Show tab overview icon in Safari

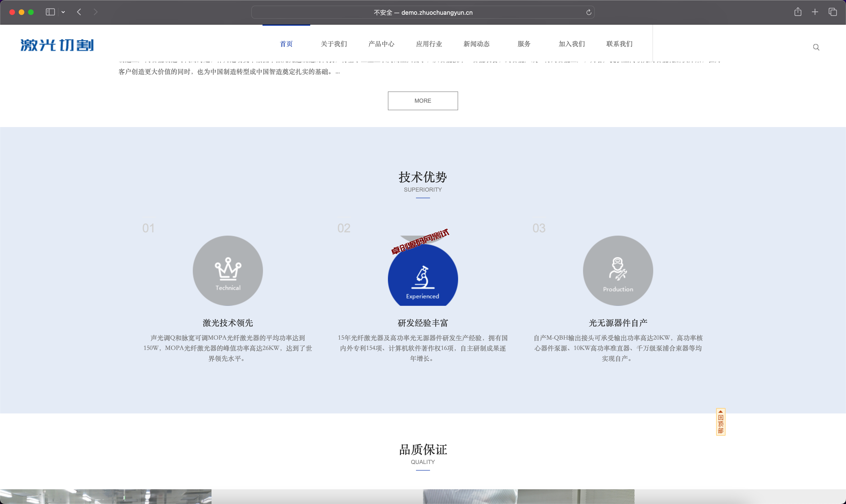[832, 12]
